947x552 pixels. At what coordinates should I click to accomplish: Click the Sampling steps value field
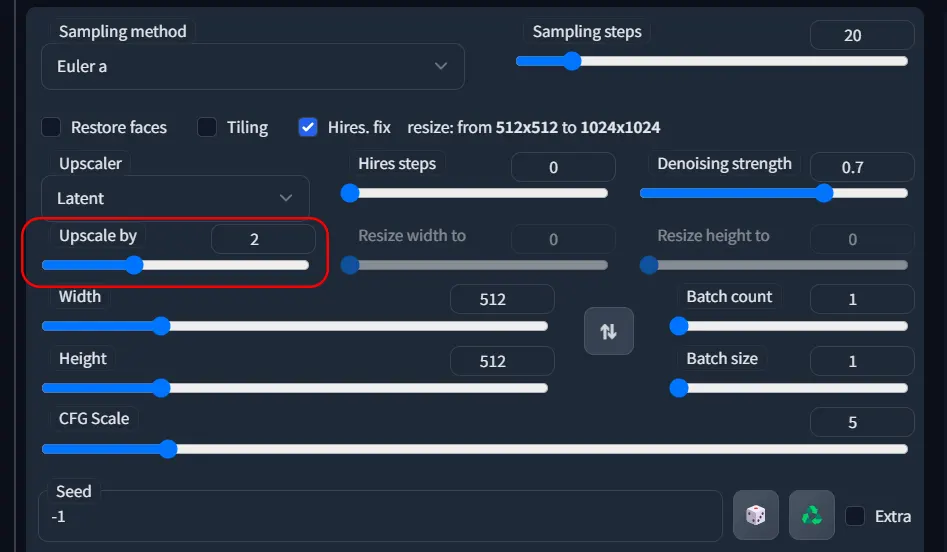tap(862, 35)
